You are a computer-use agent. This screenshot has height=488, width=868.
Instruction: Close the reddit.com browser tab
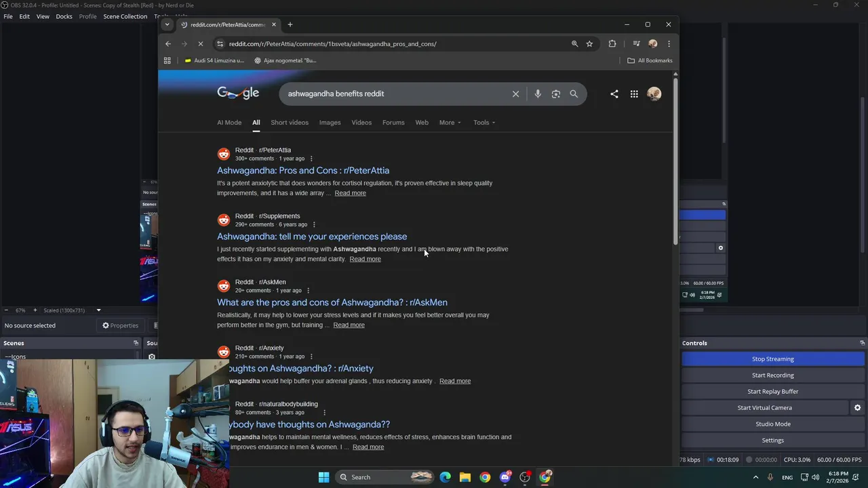tap(274, 24)
